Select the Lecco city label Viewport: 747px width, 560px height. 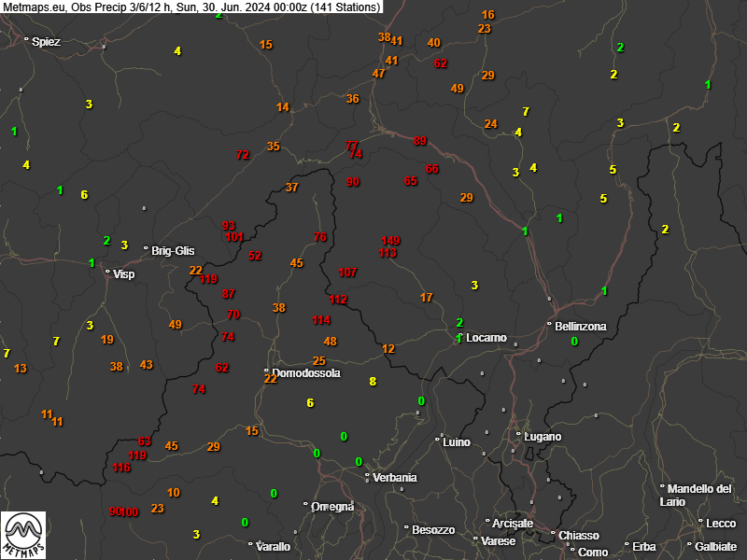721,524
